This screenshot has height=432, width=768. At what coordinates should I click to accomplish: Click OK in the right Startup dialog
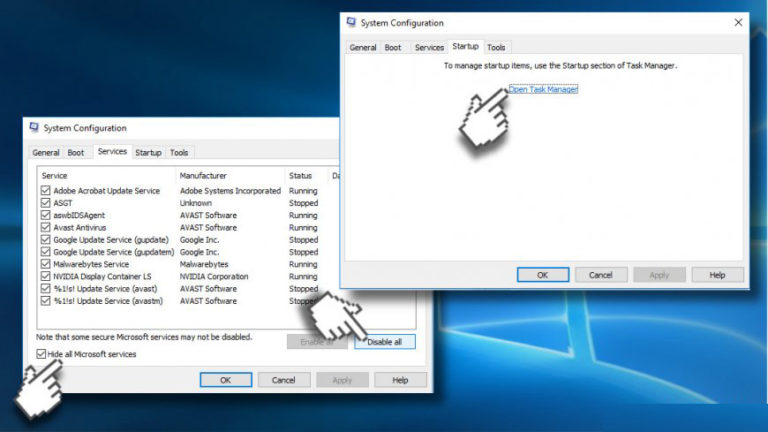point(543,274)
